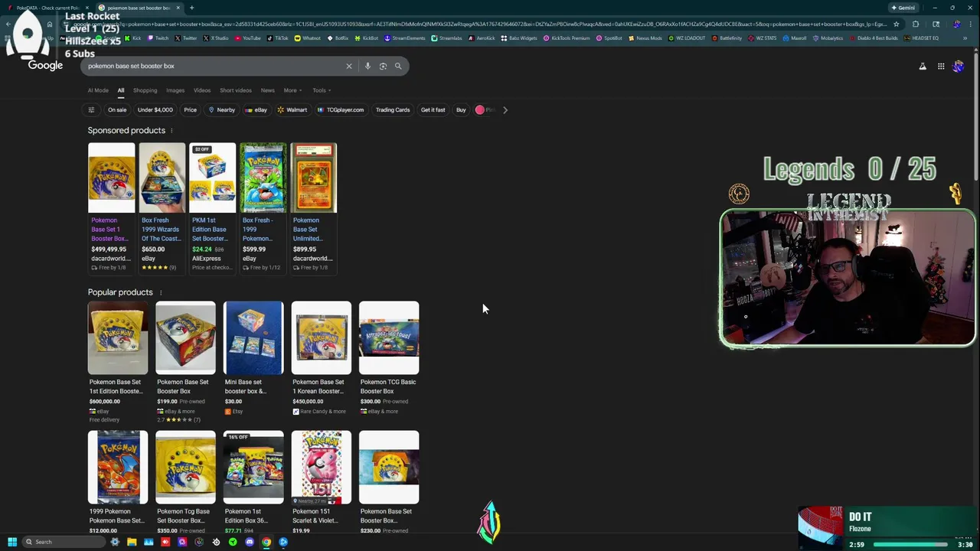Open Google account profile avatar

(x=958, y=67)
